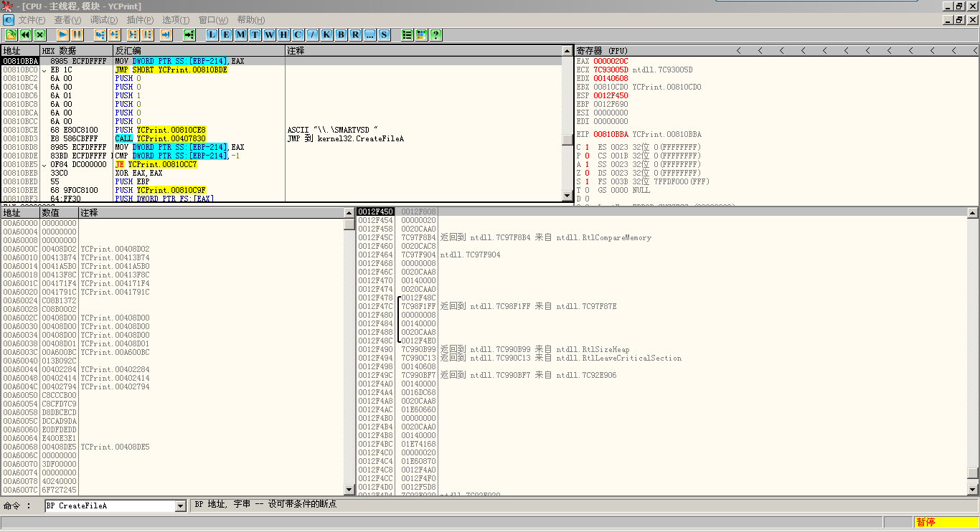This screenshot has height=532, width=980.
Task: Select stack address 0012F47C row
Action: (662, 306)
